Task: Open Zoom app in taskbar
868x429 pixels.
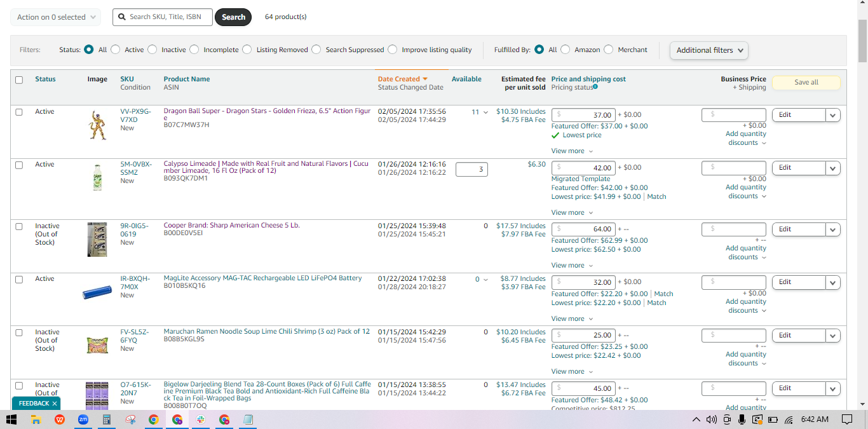Action: (83, 419)
